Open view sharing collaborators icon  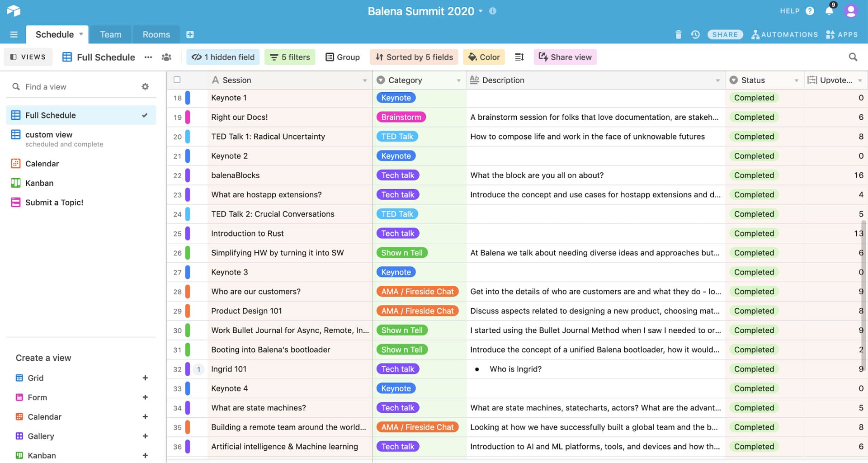[x=166, y=57]
